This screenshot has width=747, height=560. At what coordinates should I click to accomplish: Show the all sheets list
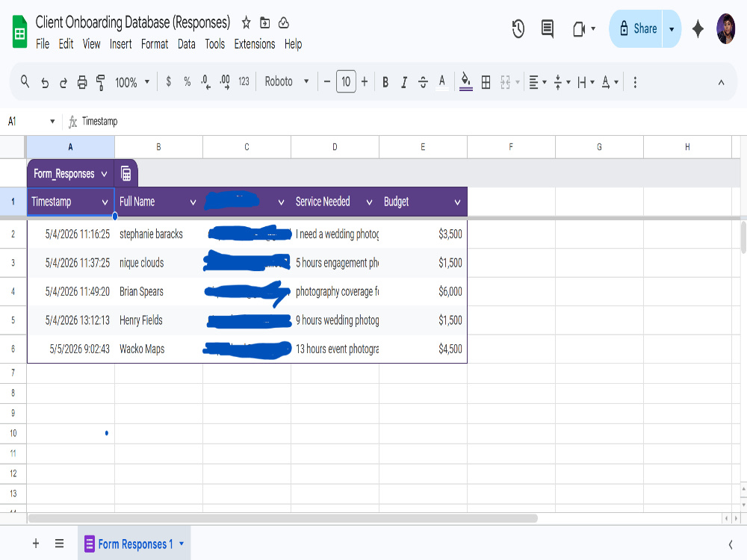coord(59,544)
